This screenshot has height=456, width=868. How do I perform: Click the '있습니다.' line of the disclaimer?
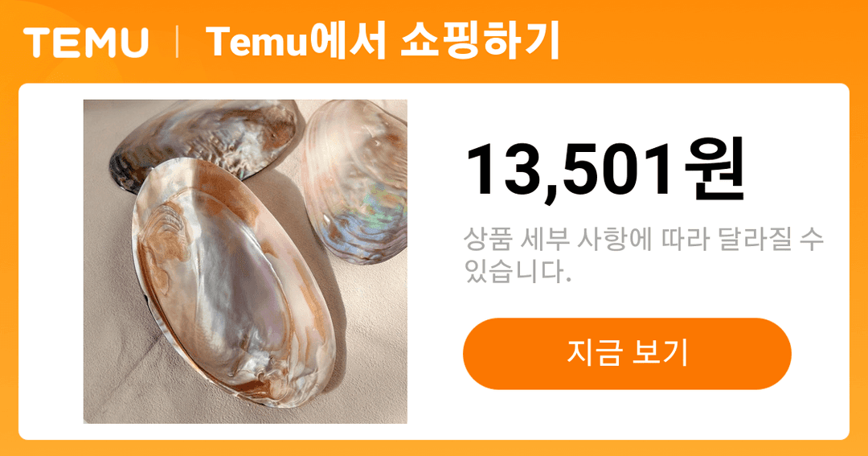(517, 271)
